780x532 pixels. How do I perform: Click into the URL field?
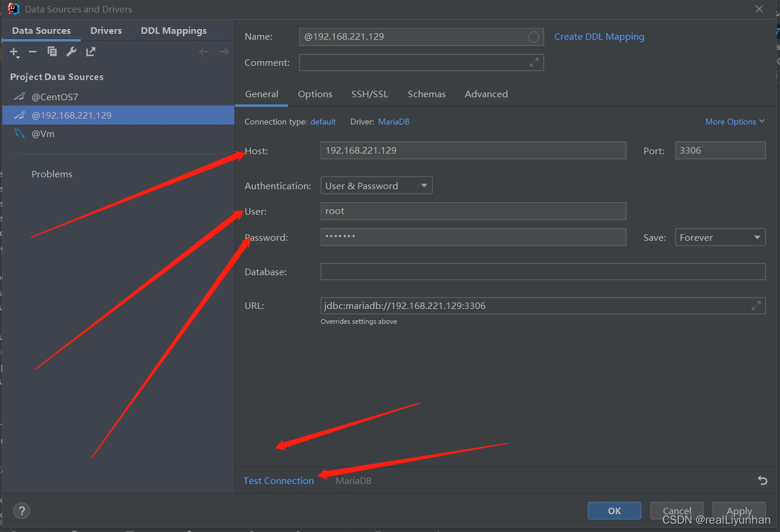[543, 306]
